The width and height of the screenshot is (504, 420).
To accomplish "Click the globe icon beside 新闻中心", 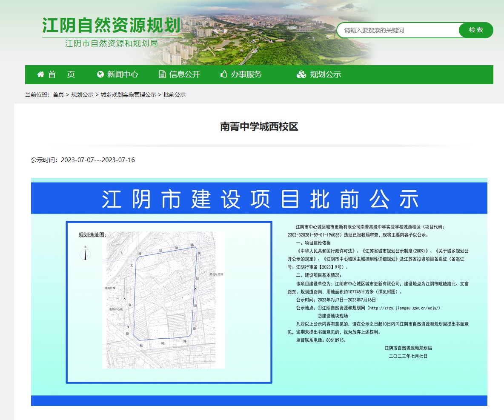I will [100, 74].
